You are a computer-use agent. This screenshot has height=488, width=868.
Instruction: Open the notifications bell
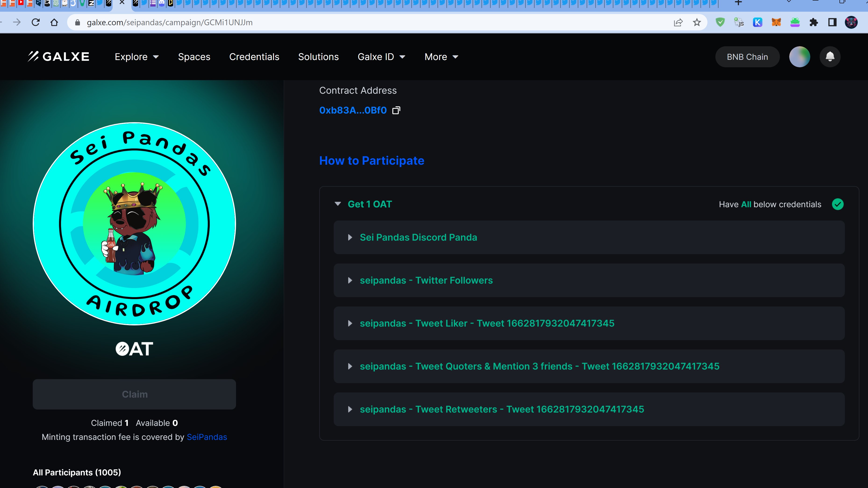830,57
